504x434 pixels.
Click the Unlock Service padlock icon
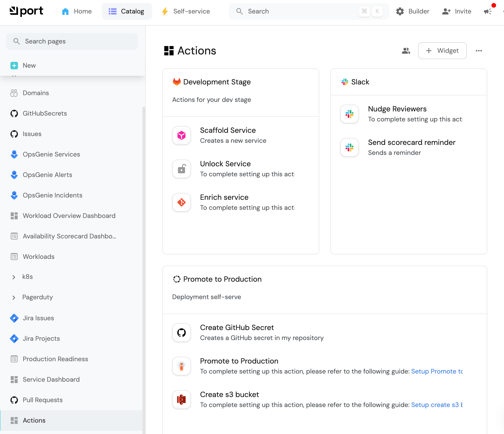point(181,169)
